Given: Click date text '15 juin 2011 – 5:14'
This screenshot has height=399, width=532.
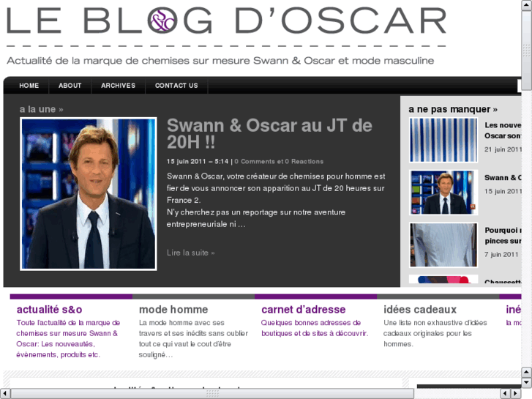Looking at the screenshot, I should 198,162.
